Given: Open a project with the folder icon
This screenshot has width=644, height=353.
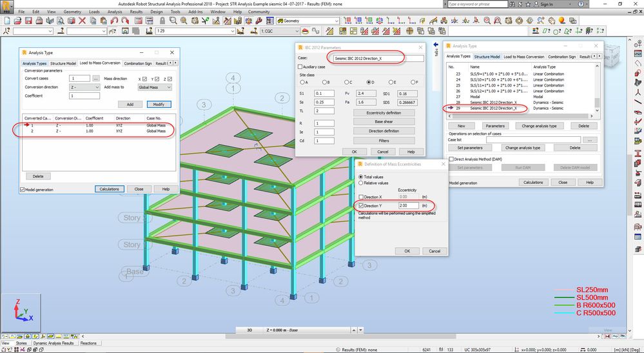Looking at the screenshot, I should click(17, 21).
